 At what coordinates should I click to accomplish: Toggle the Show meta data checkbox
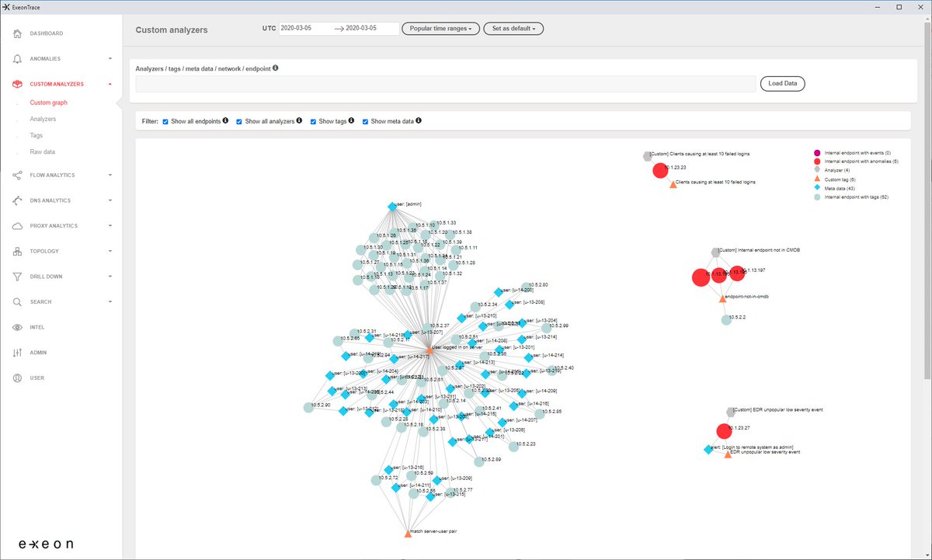click(x=365, y=121)
